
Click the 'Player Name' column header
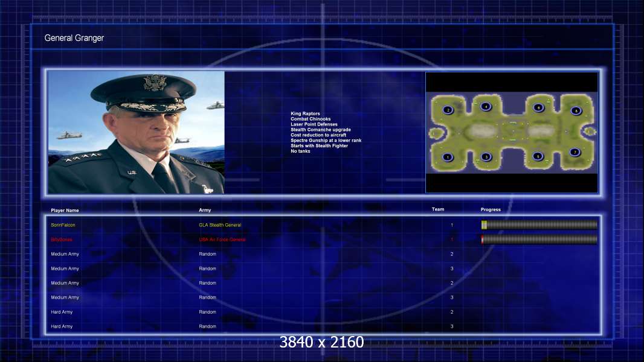[x=65, y=211]
